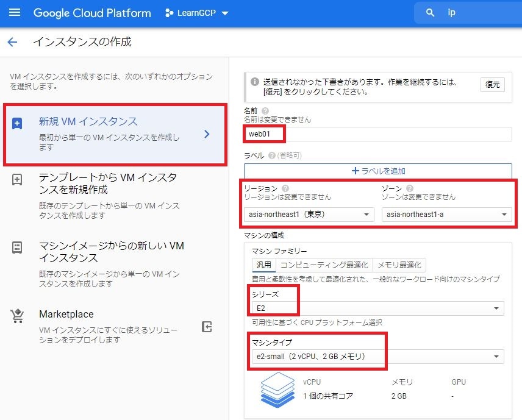Screen dimensions: 522x420
Task: Click the machine image icon
Action: point(17,247)
